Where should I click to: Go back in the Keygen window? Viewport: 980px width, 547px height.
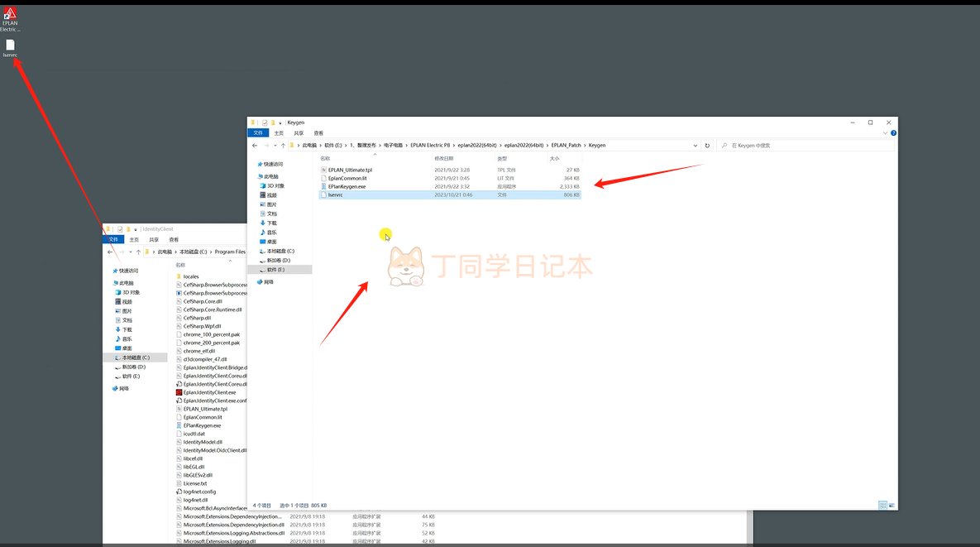point(255,145)
